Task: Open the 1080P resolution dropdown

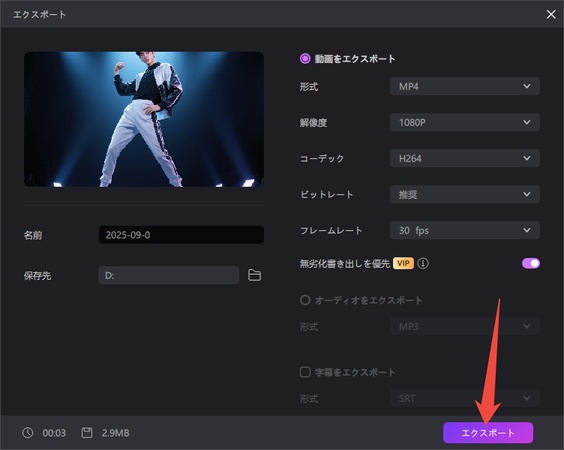Action: [465, 122]
